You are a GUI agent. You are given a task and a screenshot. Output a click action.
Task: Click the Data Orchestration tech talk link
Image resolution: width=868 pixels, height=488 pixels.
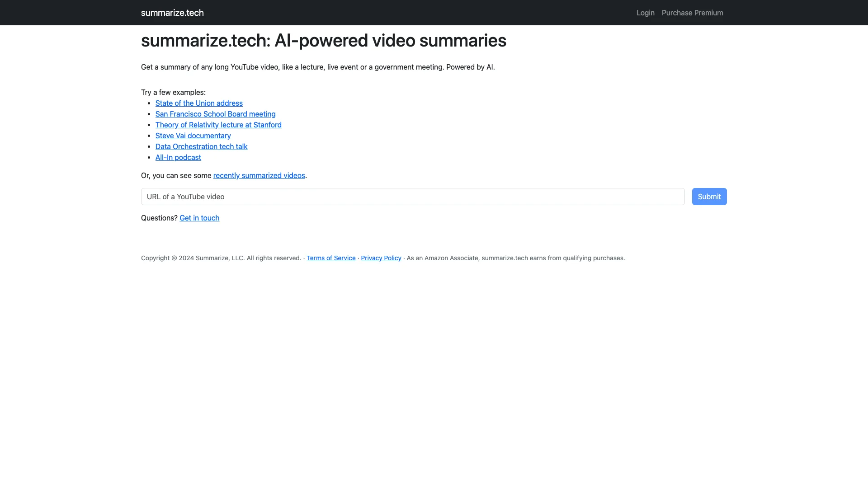(201, 146)
